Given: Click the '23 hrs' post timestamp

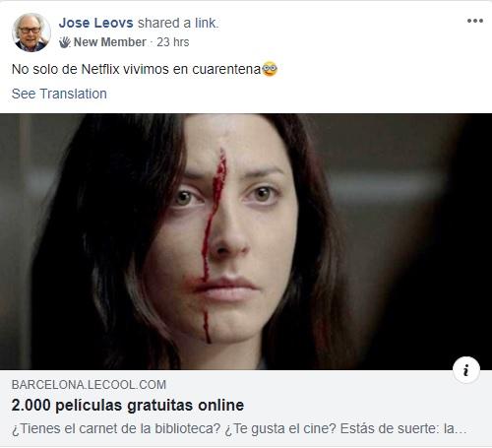Looking at the screenshot, I should click(x=173, y=42).
